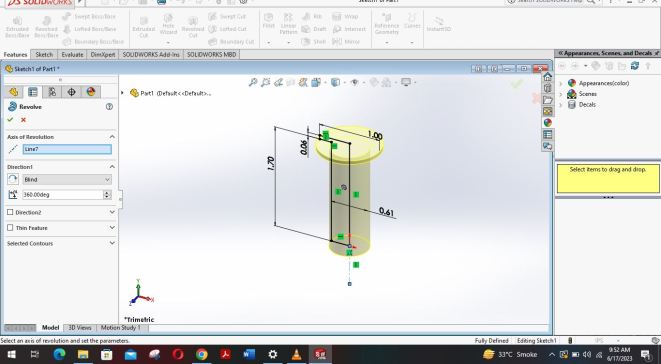
Task: Click the Zoom to Fit icon
Action: point(253,82)
